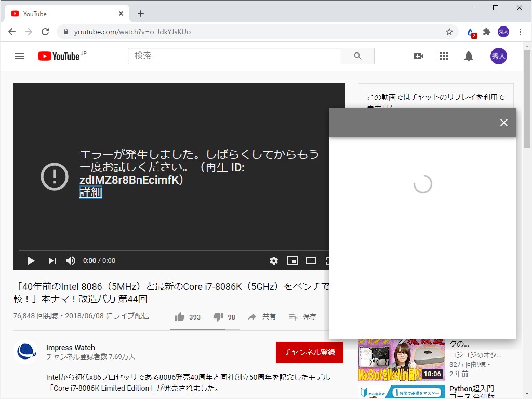Image resolution: width=532 pixels, height=399 pixels.
Task: Share the video via the 共有 icon
Action: (253, 316)
